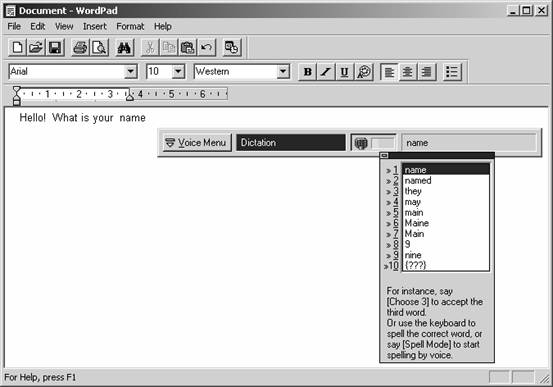553x387 pixels.
Task: Open Print Preview from the toolbar
Action: [x=99, y=47]
